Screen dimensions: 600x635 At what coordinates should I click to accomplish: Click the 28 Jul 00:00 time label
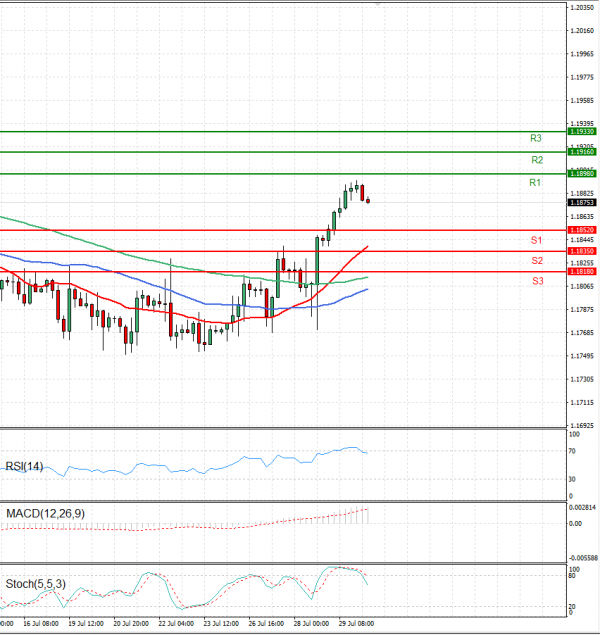(311, 624)
